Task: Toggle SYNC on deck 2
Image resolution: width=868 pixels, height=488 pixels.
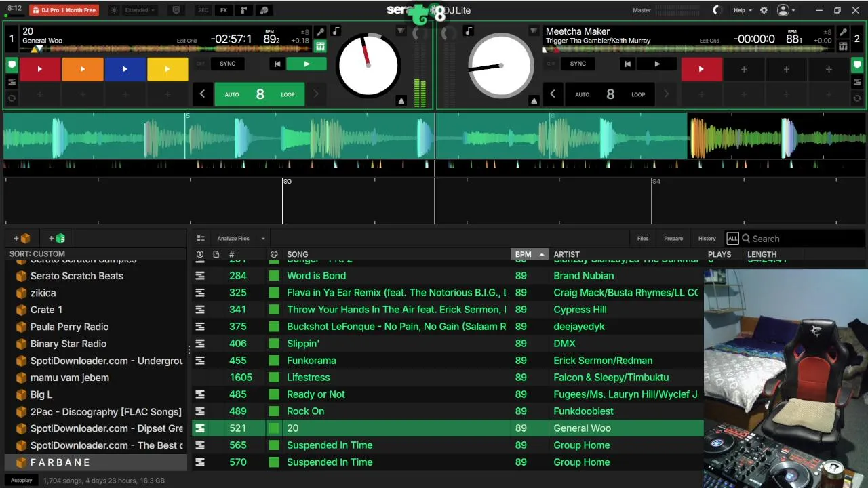Action: pos(578,64)
